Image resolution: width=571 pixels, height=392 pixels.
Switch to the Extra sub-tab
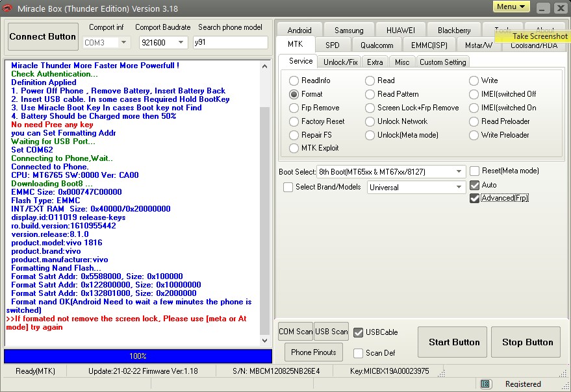click(x=375, y=62)
